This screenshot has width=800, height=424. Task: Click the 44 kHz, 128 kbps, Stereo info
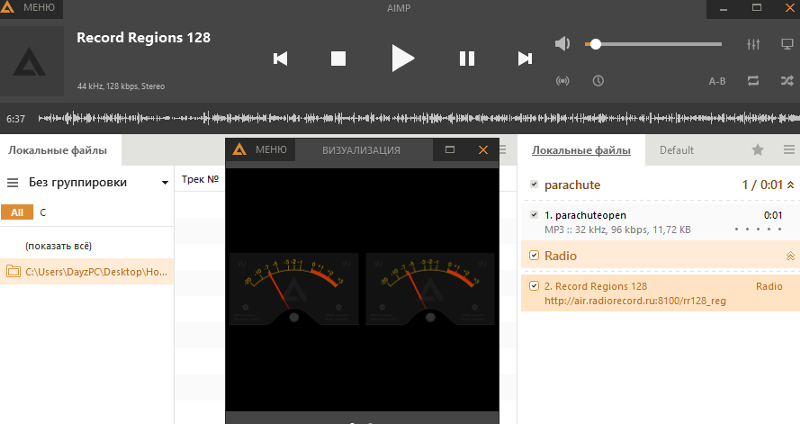pos(121,86)
